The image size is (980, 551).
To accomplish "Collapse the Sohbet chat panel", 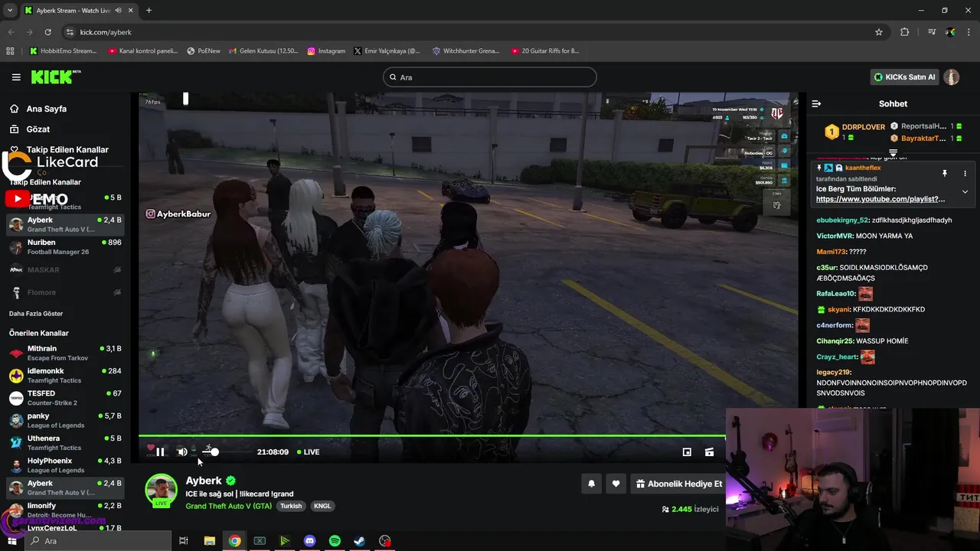I will coord(816,104).
